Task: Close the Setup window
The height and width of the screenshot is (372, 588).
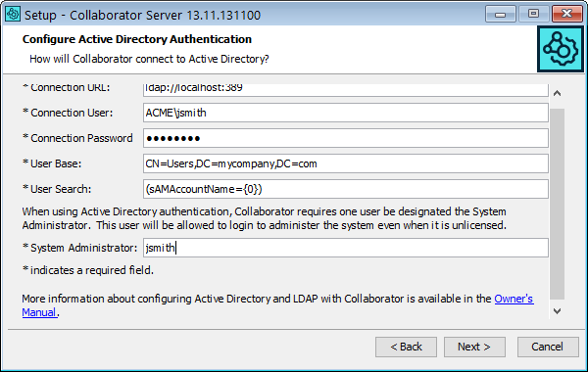Action: (567, 15)
